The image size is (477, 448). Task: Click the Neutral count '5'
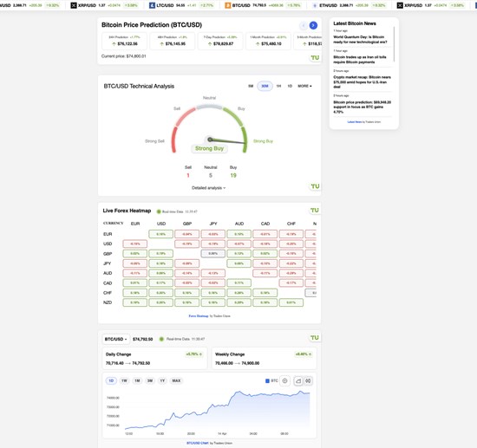211,175
